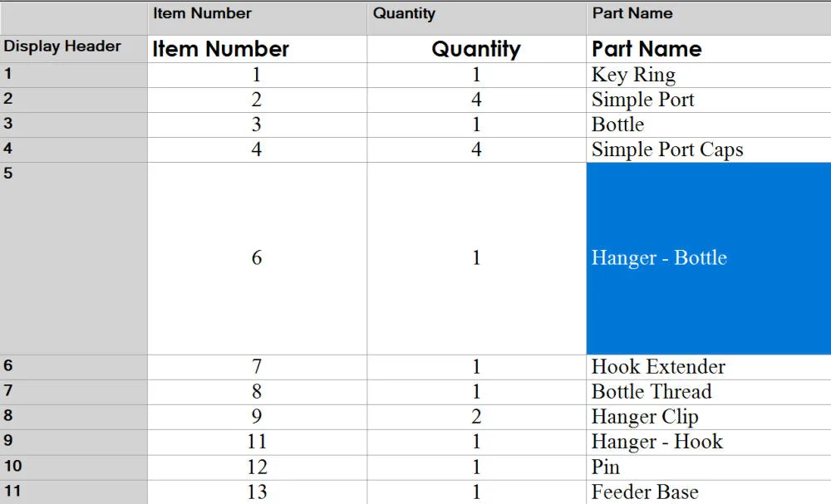Viewport: 831px width, 504px height.
Task: Select the Part Name column header
Action: (x=709, y=18)
